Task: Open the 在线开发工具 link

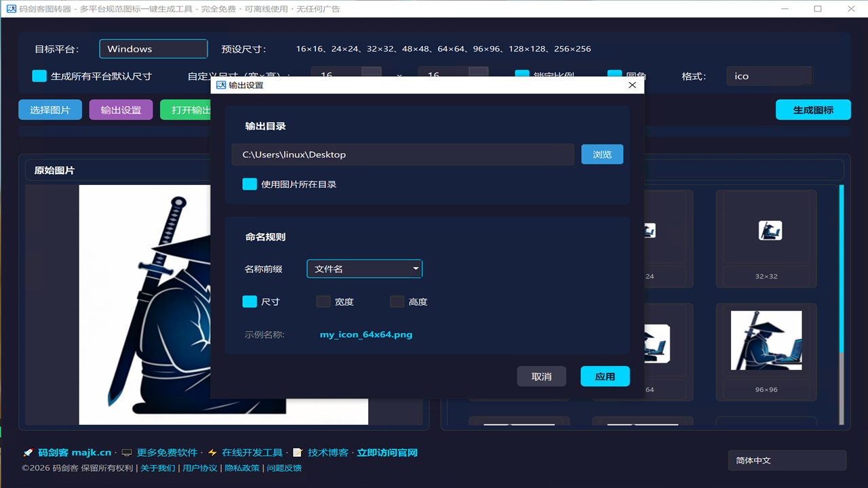Action: 252,453
